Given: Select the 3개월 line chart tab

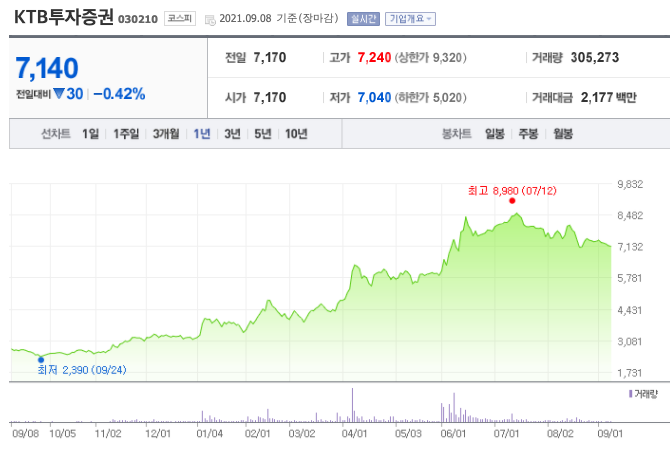Looking at the screenshot, I should [166, 134].
